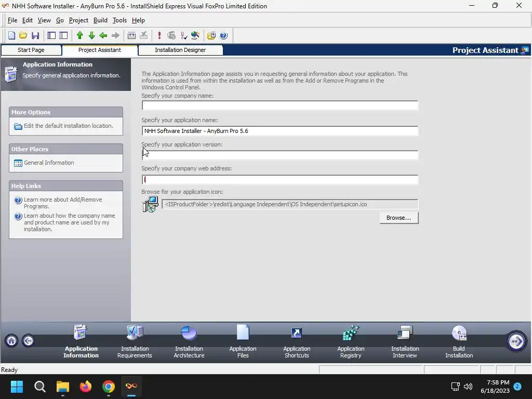Open File Explorer from the taskbar

click(x=63, y=387)
